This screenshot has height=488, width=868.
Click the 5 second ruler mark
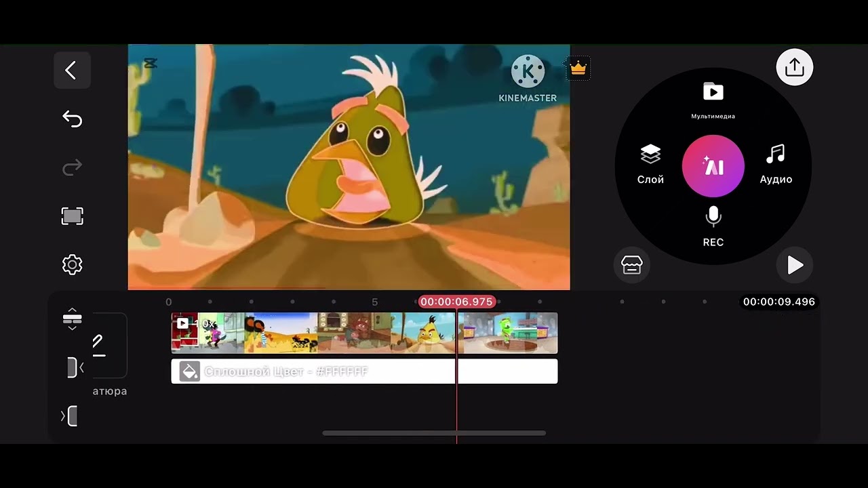coord(374,302)
